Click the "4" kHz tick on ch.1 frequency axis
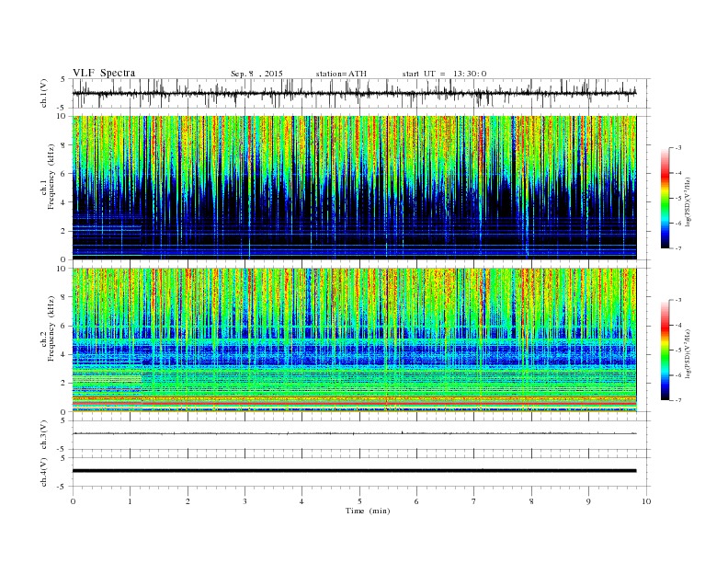The image size is (728, 563). coord(63,202)
